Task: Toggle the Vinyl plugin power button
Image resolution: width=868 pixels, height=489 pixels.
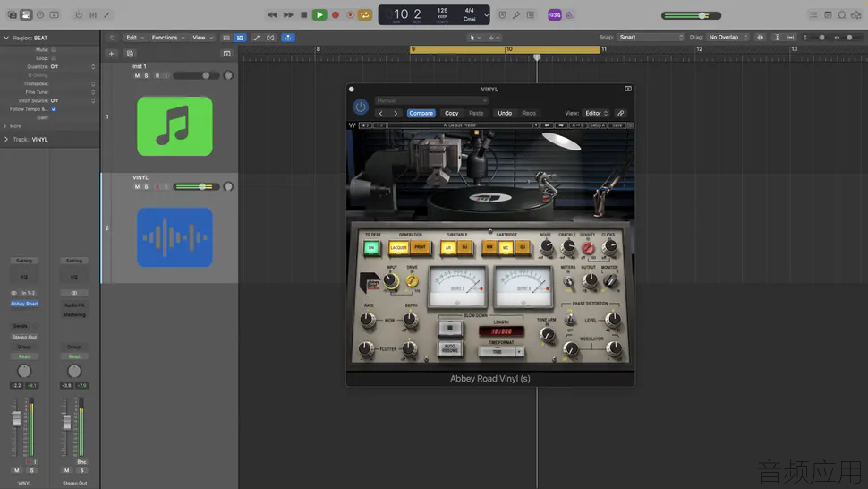Action: 361,107
